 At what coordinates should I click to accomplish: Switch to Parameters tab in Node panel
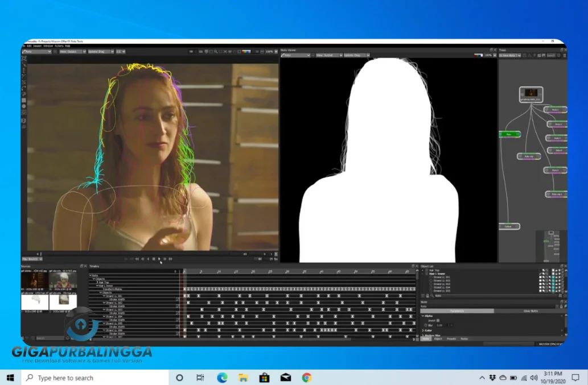(457, 311)
